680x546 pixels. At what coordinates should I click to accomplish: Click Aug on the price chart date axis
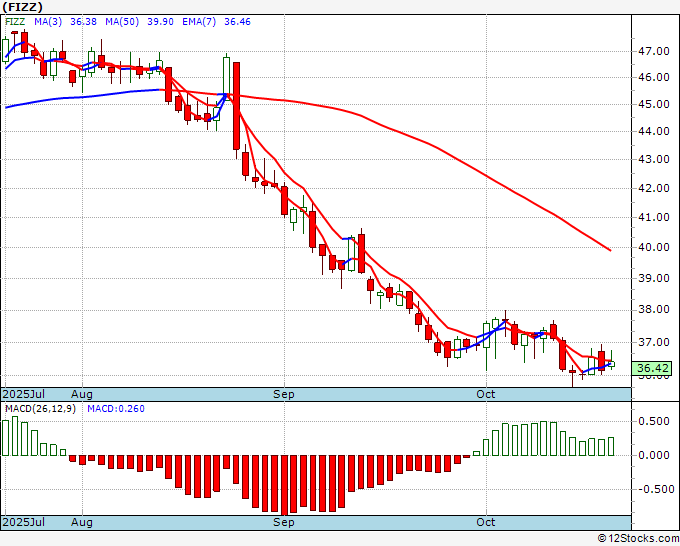click(x=82, y=394)
